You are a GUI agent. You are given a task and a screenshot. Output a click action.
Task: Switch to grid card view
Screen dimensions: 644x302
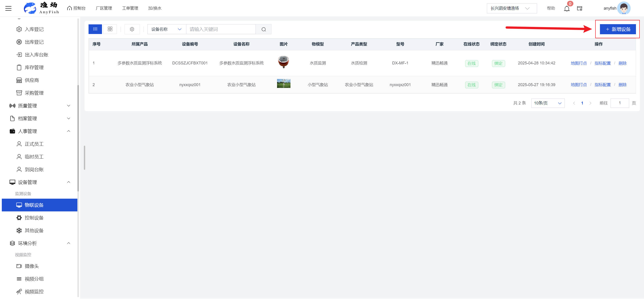click(x=110, y=29)
